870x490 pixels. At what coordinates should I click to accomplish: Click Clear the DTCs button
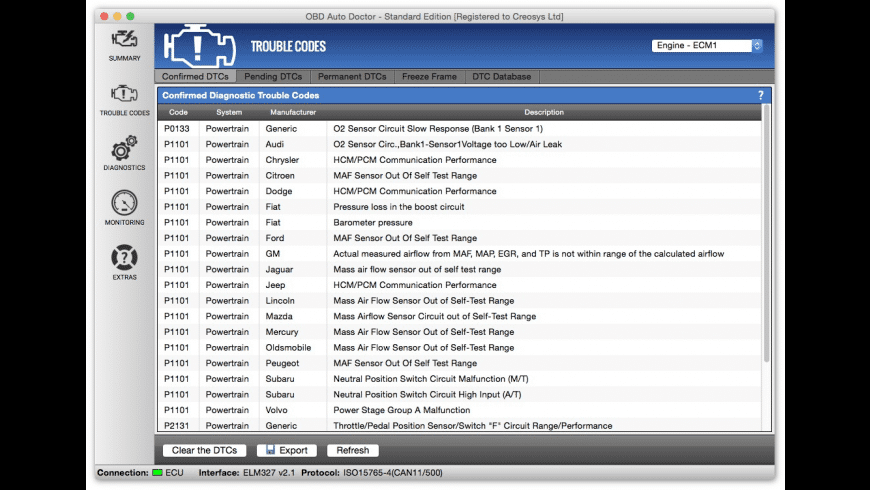pyautogui.click(x=204, y=450)
